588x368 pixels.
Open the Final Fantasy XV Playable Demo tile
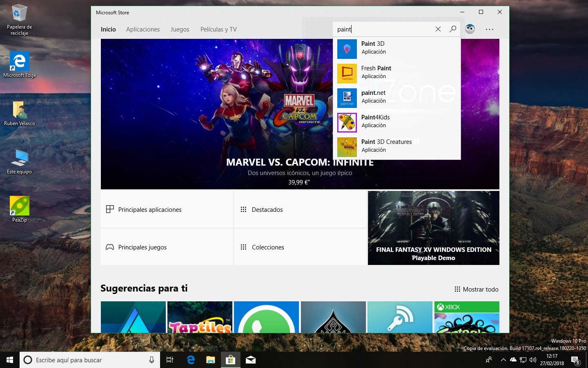[x=434, y=228]
